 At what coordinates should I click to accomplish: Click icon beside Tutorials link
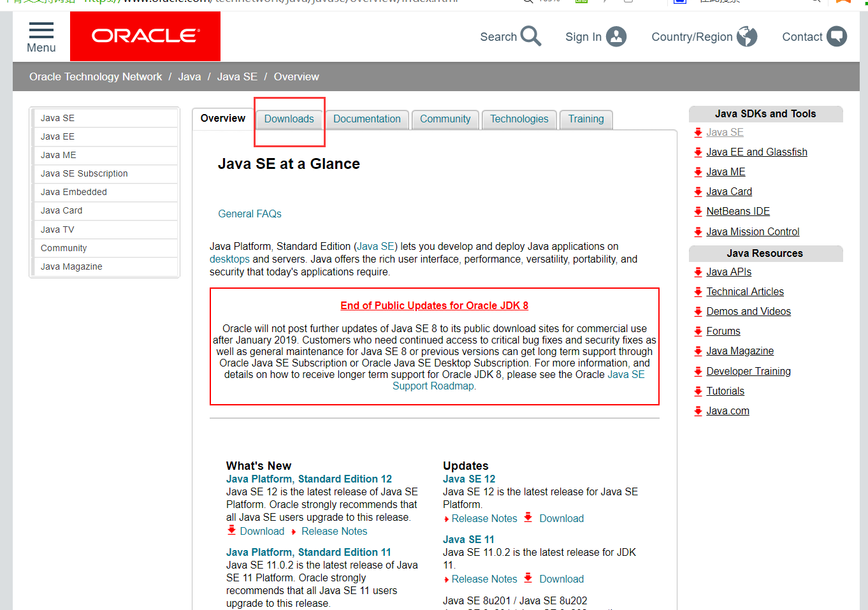click(698, 391)
